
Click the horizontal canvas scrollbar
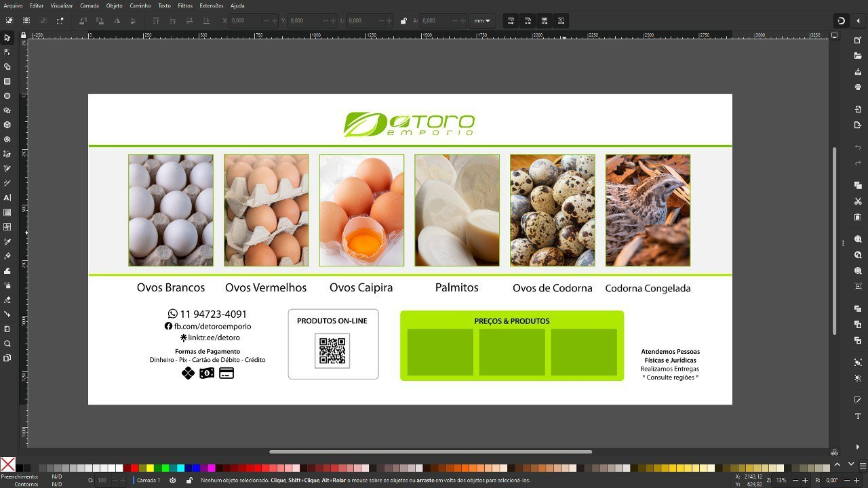(431, 451)
